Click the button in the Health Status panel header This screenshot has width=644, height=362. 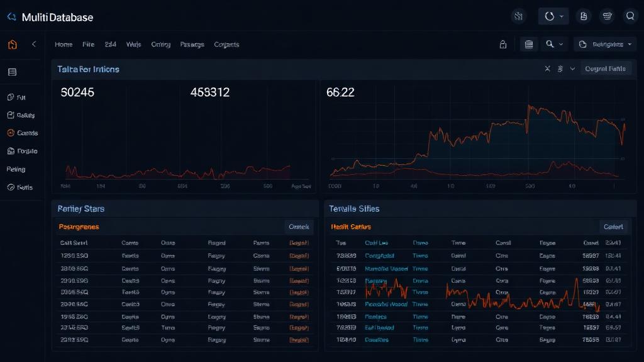(x=613, y=227)
